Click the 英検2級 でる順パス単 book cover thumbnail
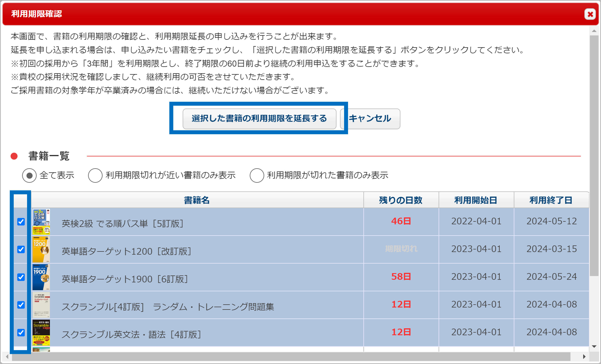 [41, 222]
